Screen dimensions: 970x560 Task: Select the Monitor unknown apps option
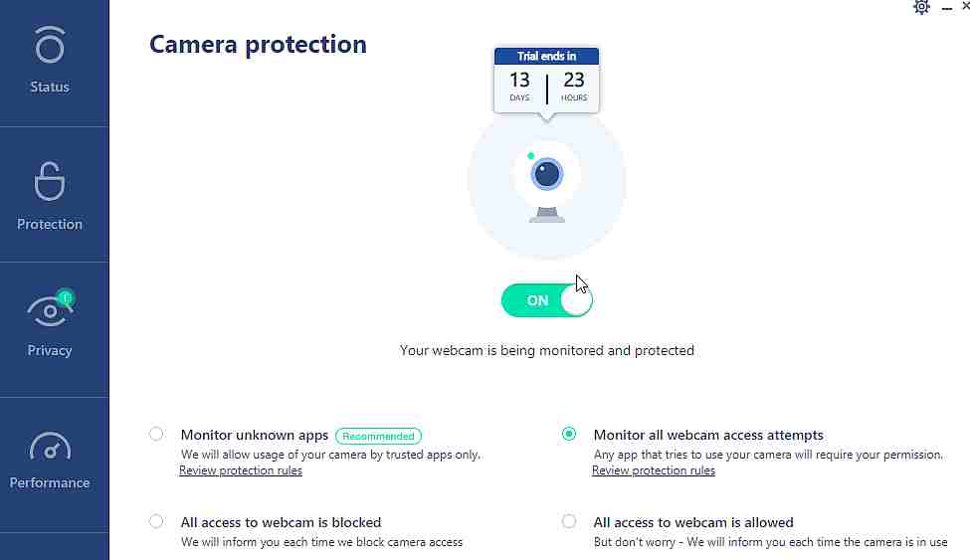click(x=156, y=434)
